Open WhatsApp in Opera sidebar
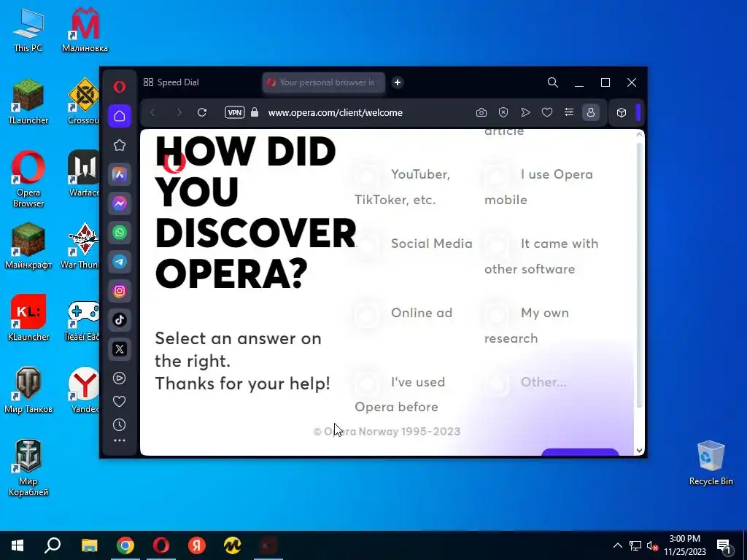Screen dimensions: 747x560 coord(120,233)
